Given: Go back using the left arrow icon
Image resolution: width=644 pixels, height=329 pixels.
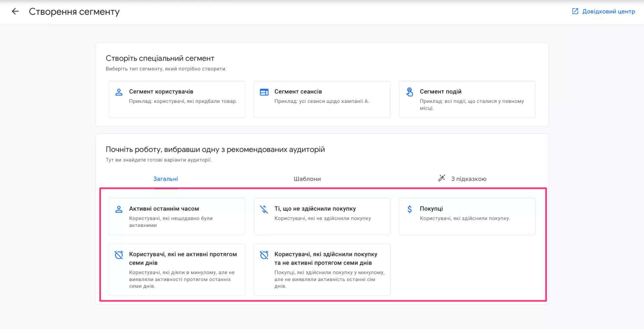Looking at the screenshot, I should [15, 12].
